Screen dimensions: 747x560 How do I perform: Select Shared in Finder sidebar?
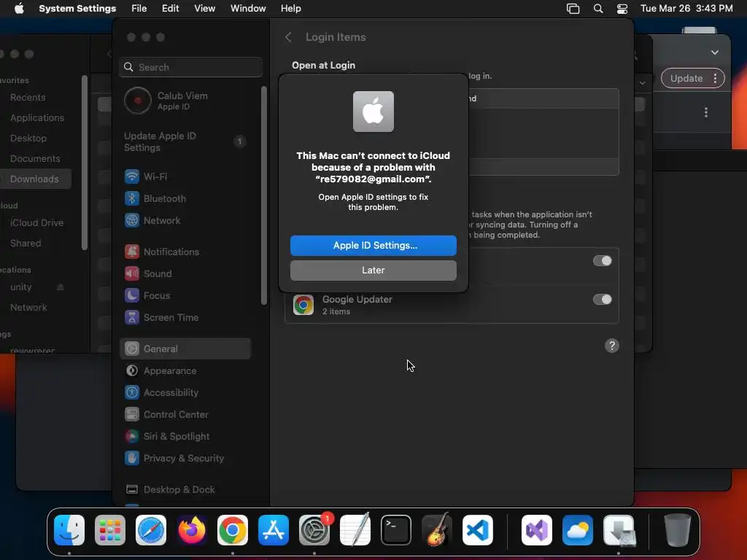coord(26,244)
